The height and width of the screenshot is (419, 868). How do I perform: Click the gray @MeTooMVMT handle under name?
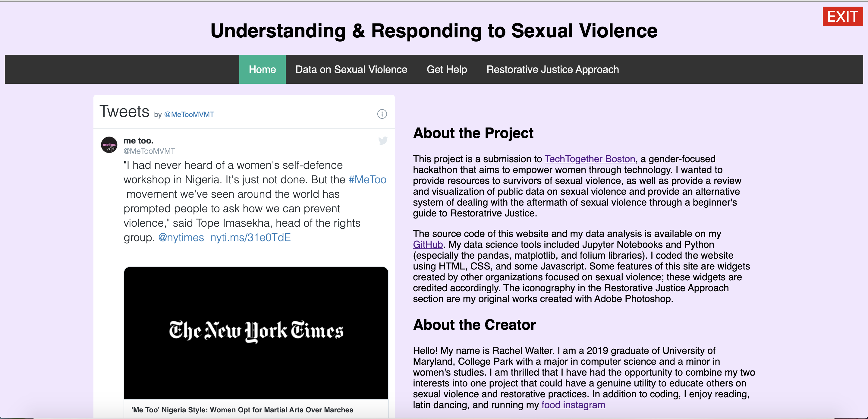click(x=149, y=151)
